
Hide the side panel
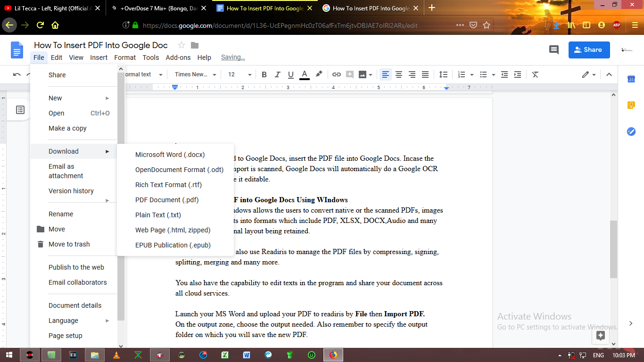[x=631, y=323]
